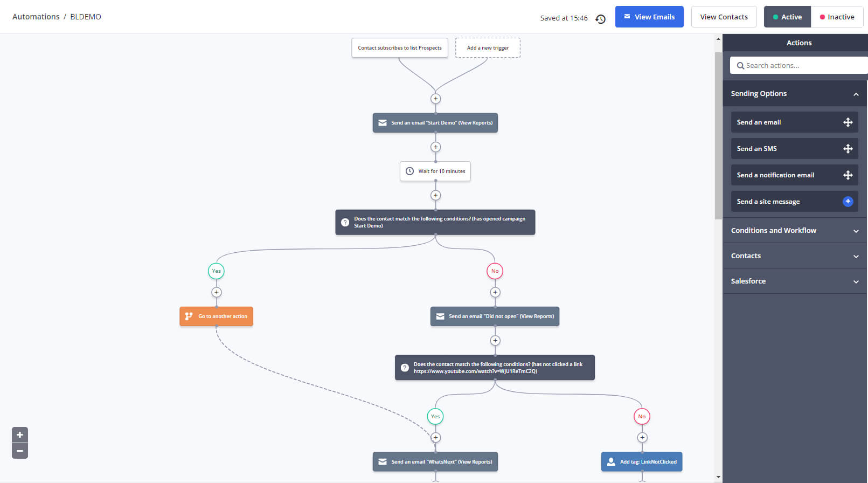The height and width of the screenshot is (483, 868).
Task: Go to Automations breadcrumb
Action: (x=36, y=17)
